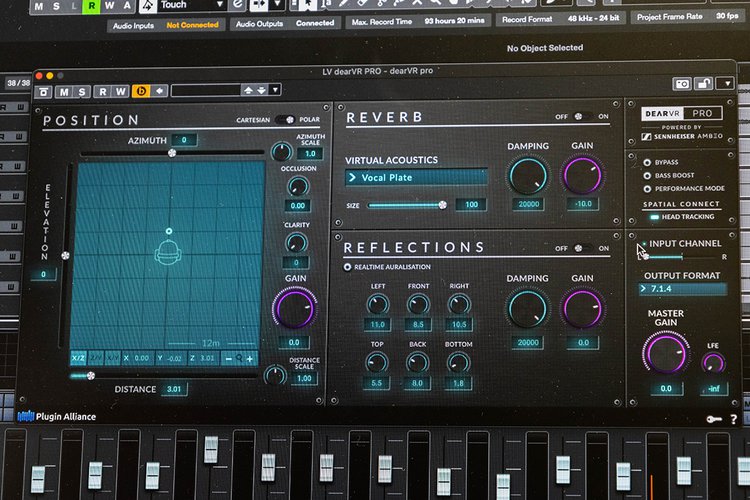
Task: Open help with the question mark icon
Action: point(733,420)
